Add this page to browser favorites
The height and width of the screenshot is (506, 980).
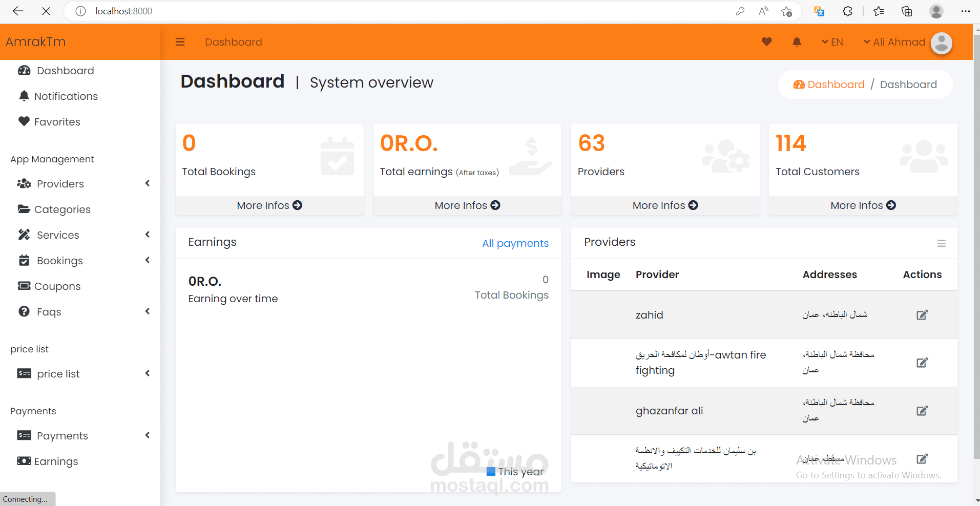click(x=787, y=11)
